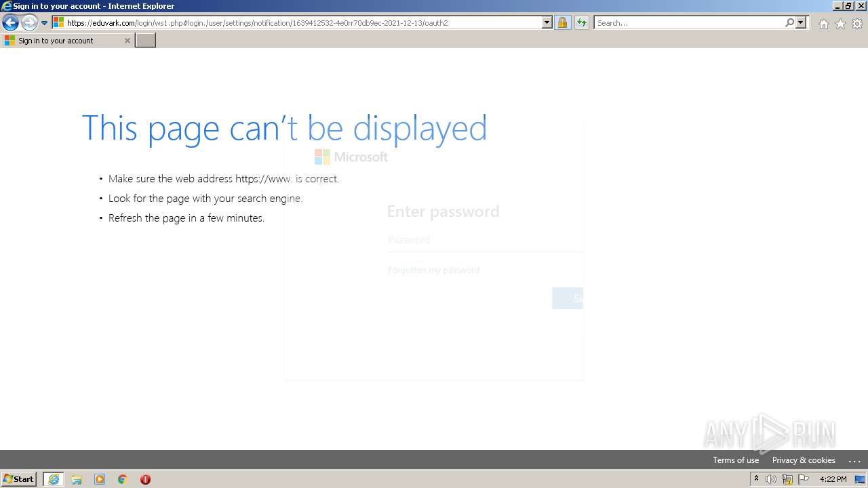The image size is (868, 488).
Task: Click the 'Enter password' heading
Action: [443, 211]
